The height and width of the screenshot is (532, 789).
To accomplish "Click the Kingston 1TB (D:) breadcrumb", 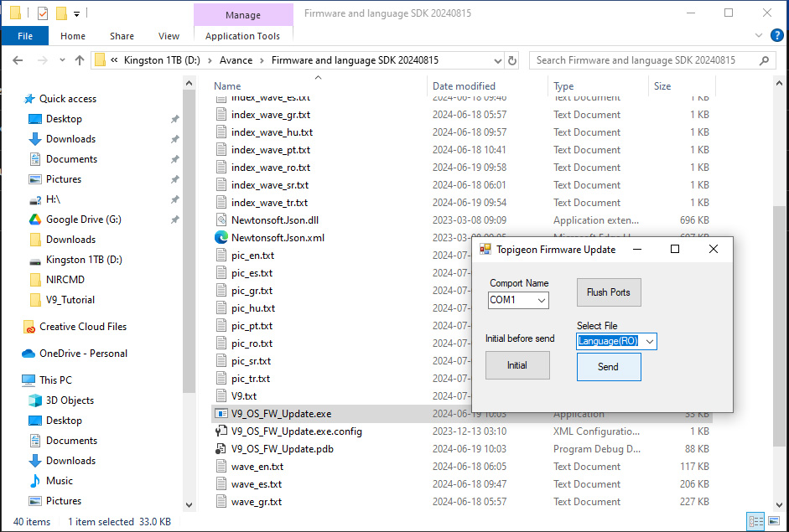I will [x=162, y=60].
